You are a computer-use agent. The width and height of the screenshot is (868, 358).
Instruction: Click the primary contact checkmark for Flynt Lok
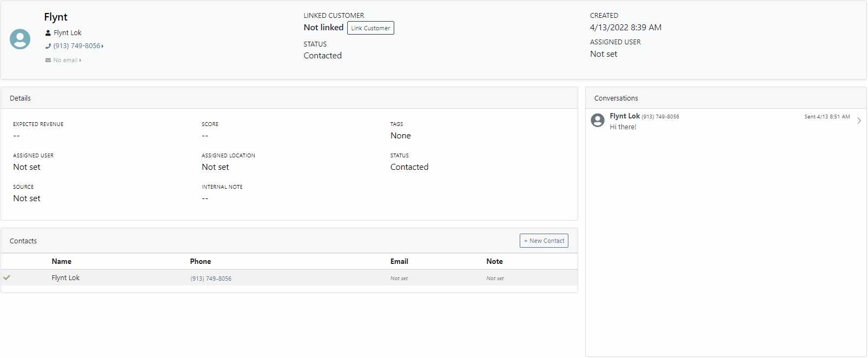click(x=7, y=277)
